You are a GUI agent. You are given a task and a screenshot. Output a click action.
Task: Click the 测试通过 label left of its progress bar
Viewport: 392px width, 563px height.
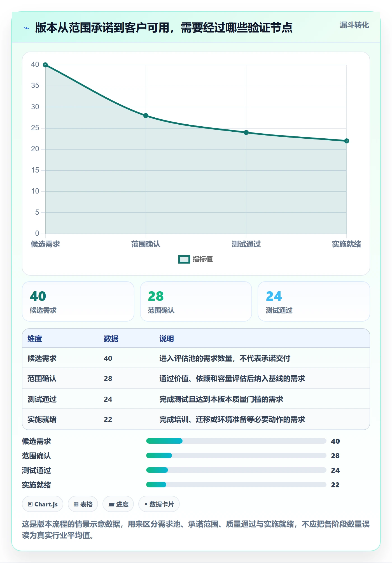click(36, 470)
